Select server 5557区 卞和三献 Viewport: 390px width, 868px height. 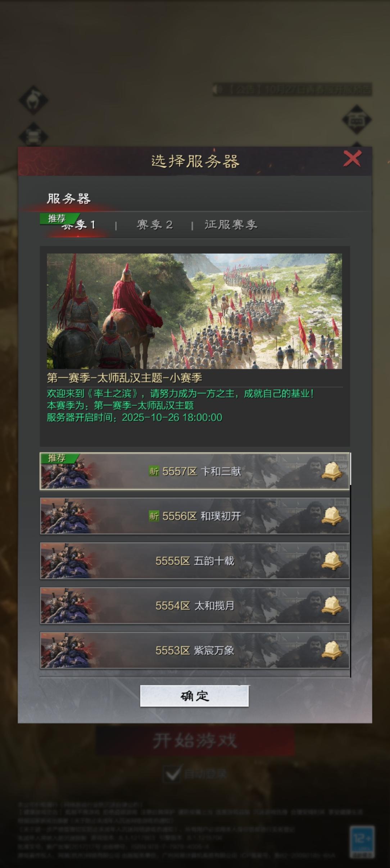pyautogui.click(x=195, y=471)
